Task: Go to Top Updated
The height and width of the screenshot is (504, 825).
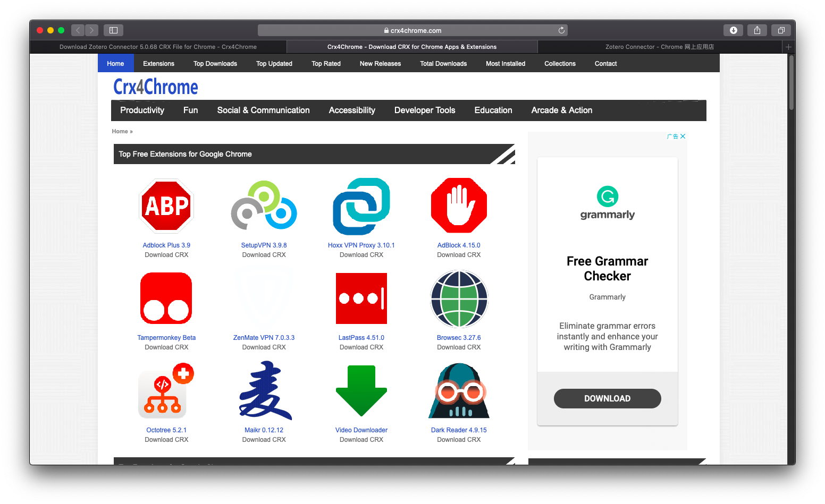Action: (x=274, y=63)
